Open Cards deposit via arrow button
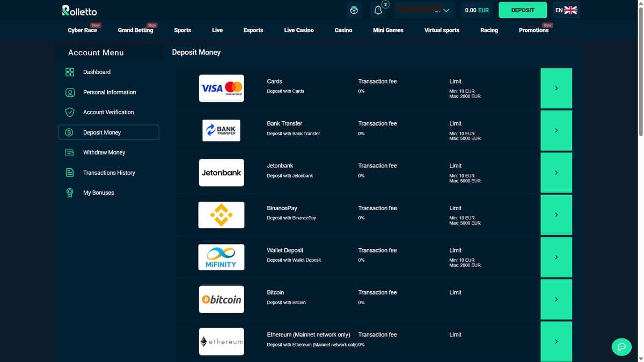This screenshot has width=644, height=362. click(556, 88)
